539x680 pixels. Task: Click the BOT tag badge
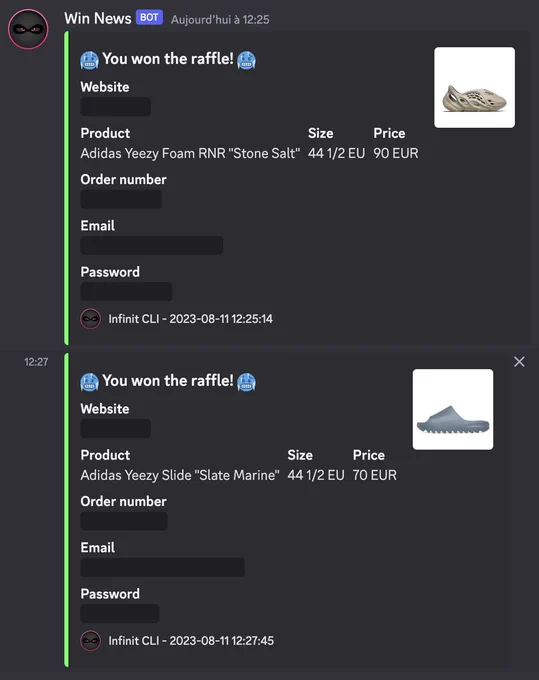point(149,17)
